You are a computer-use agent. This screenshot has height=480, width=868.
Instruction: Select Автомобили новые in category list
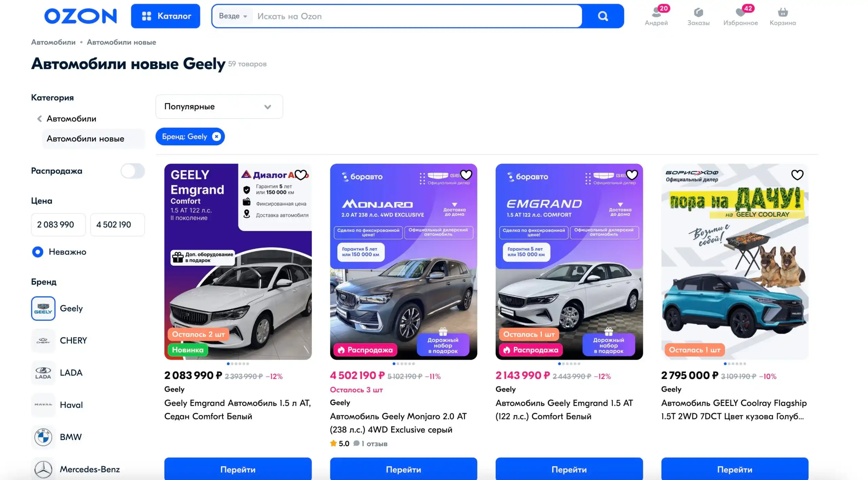pyautogui.click(x=85, y=139)
